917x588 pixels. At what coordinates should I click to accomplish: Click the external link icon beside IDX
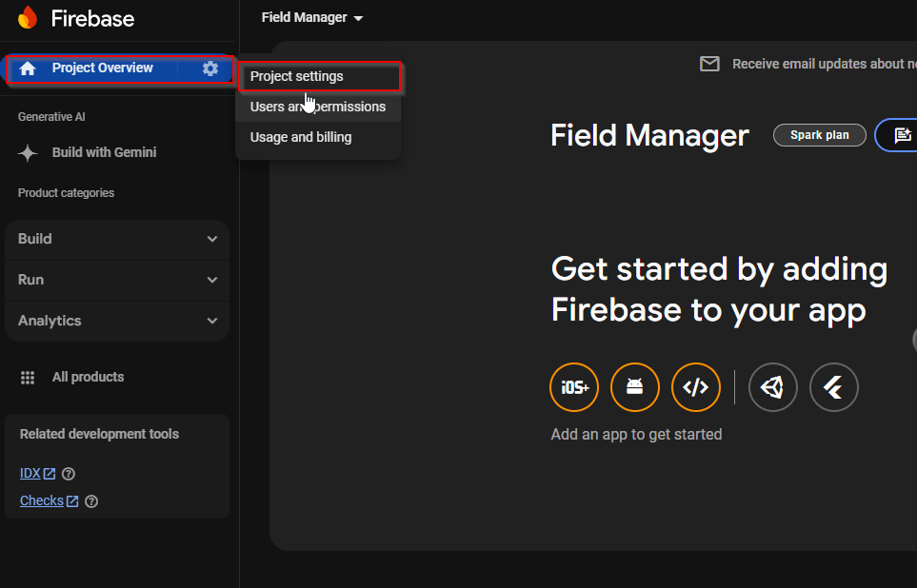[50, 474]
